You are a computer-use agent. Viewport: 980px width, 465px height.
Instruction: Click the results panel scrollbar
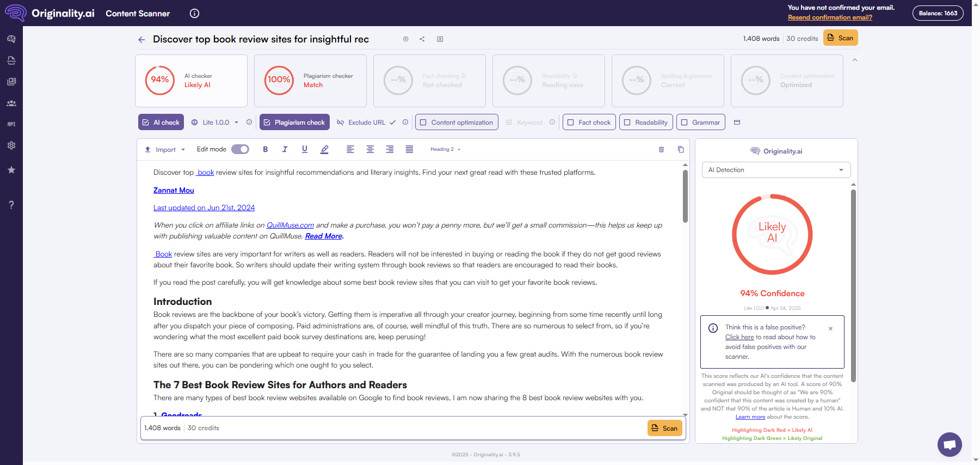point(853,285)
